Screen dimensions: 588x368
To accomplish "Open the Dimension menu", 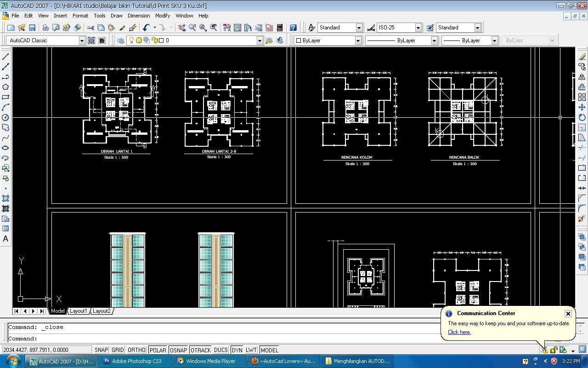I will tap(139, 15).
